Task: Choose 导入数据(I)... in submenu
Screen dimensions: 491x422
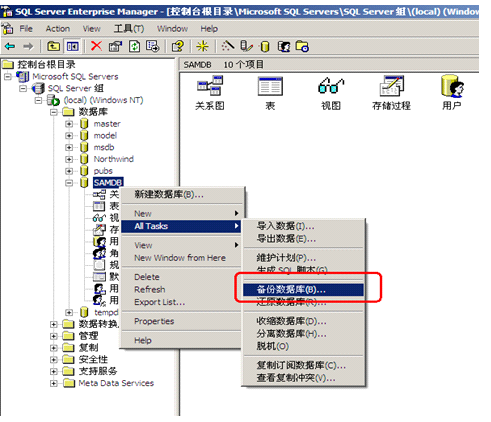Action: [x=303, y=226]
